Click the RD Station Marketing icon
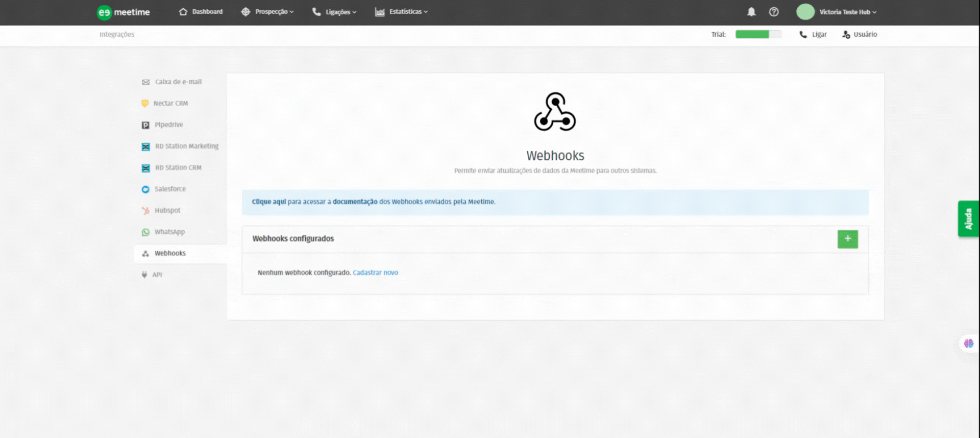Viewport: 980px width, 438px height. tap(146, 147)
